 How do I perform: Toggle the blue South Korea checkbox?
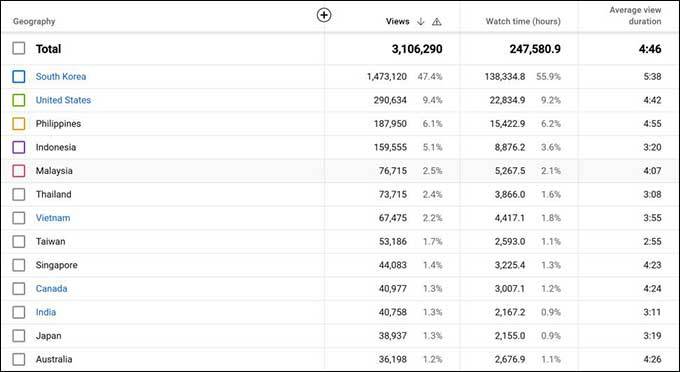[x=19, y=76]
